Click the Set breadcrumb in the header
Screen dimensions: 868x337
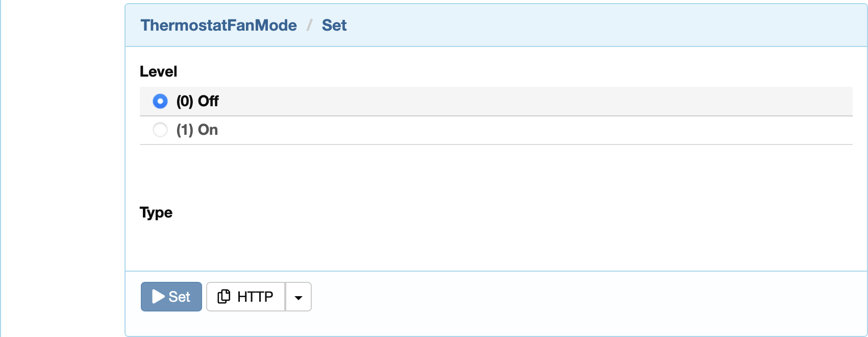point(334,25)
